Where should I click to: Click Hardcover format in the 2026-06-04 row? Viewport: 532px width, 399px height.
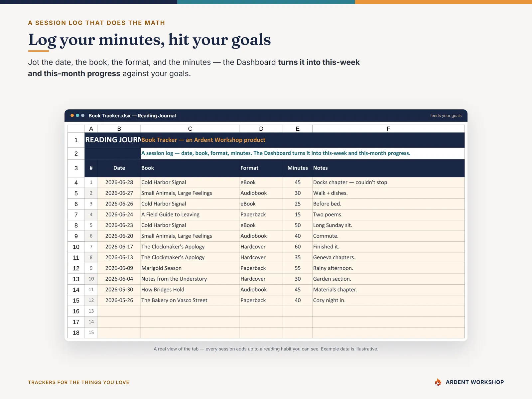[261, 279]
